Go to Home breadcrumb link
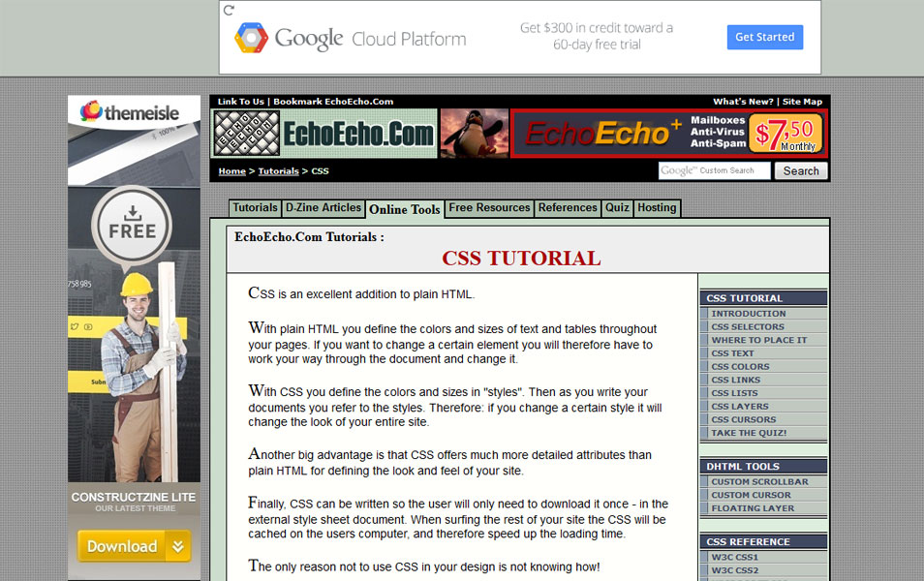This screenshot has height=581, width=924. (x=232, y=170)
